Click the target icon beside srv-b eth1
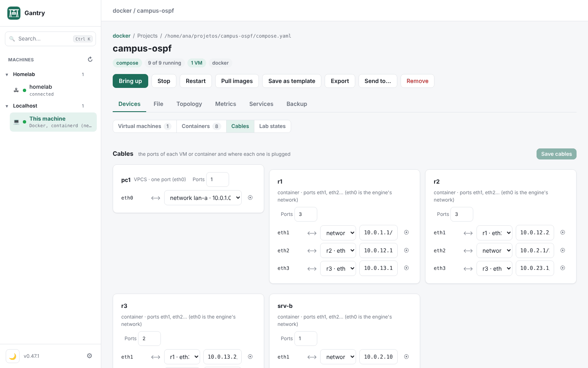588x368 pixels. [x=406, y=357]
